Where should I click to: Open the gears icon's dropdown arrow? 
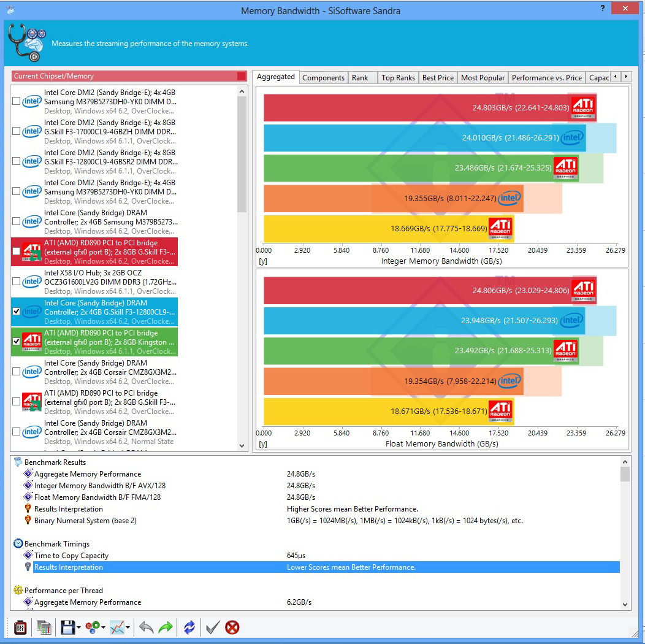[103, 628]
